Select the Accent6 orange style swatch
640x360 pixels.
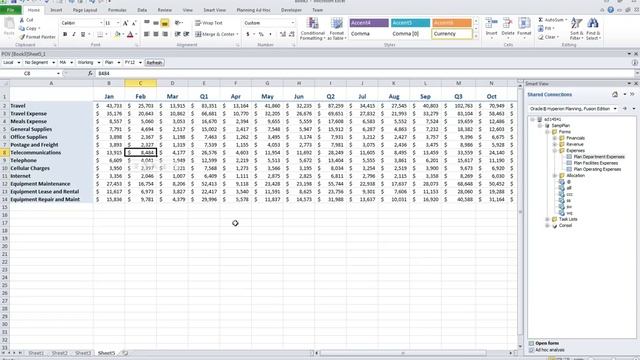(451, 23)
